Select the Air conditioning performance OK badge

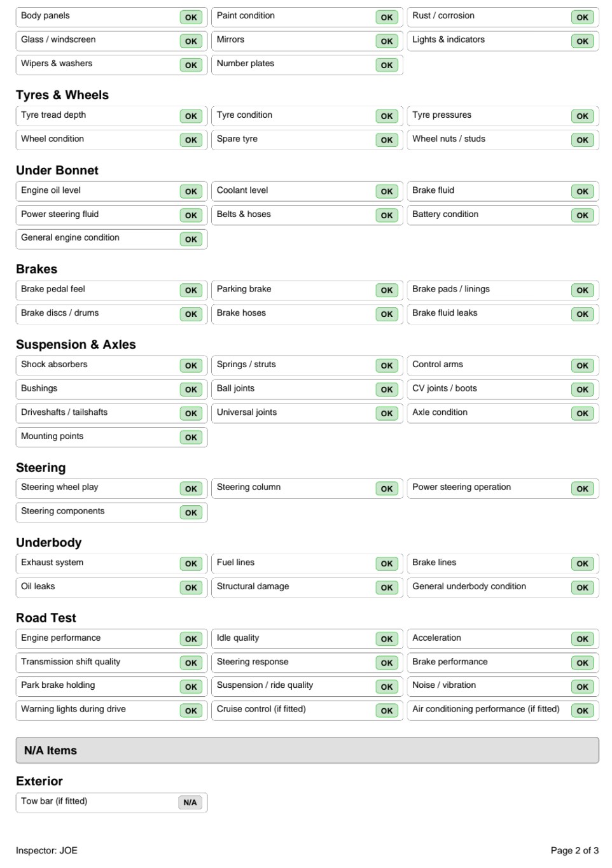(x=582, y=711)
